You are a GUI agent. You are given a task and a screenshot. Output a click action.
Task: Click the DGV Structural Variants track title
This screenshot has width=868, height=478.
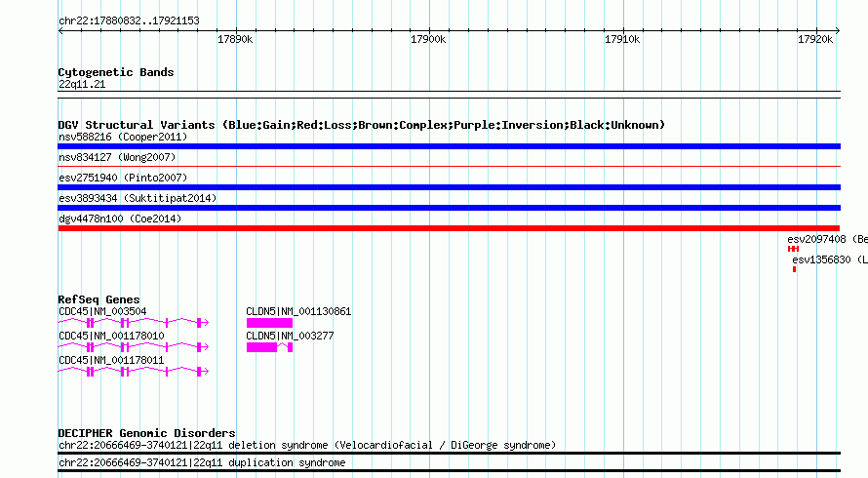point(362,125)
